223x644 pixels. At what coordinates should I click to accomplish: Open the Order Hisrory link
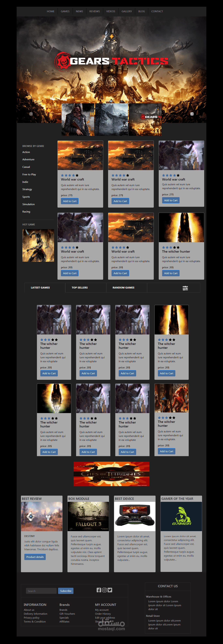[x=103, y=614]
